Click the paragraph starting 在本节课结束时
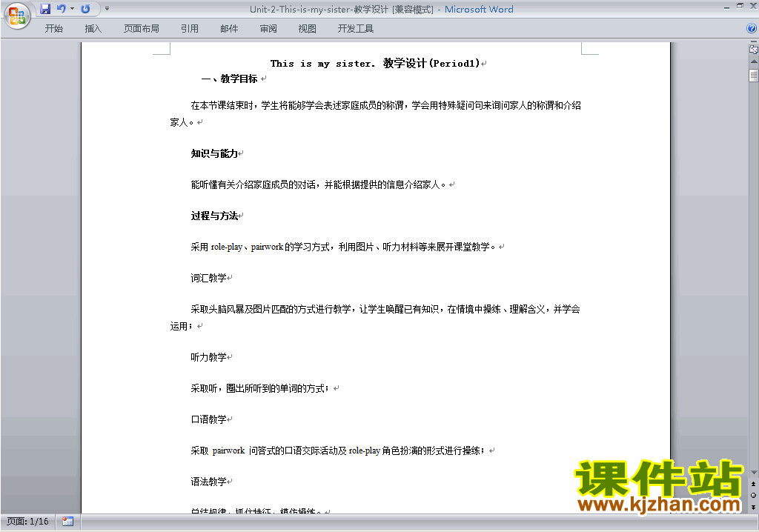 point(375,114)
